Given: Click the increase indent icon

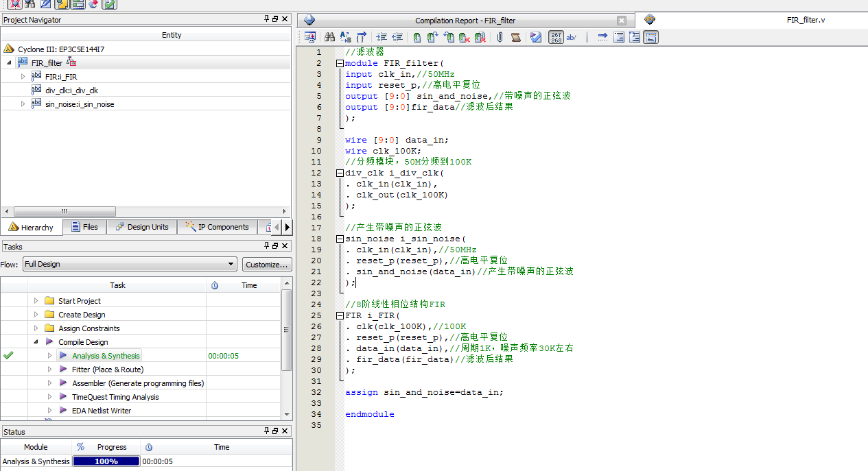Looking at the screenshot, I should (x=382, y=37).
